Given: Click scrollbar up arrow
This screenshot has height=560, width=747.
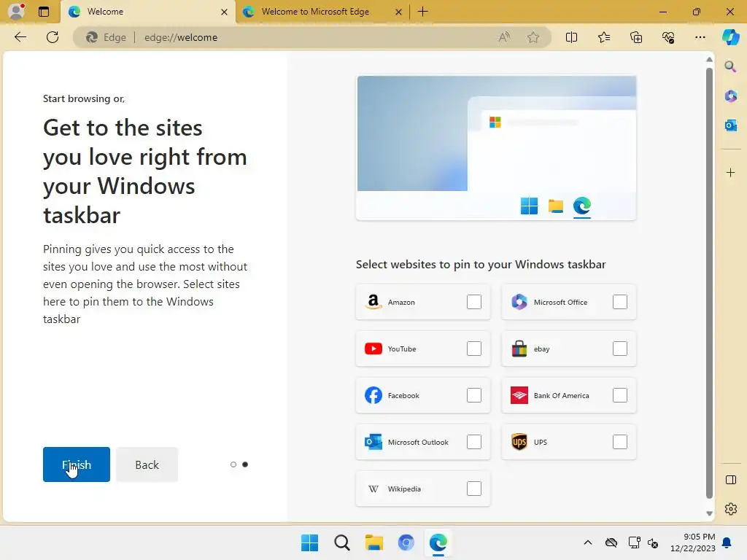Looking at the screenshot, I should click(709, 60).
